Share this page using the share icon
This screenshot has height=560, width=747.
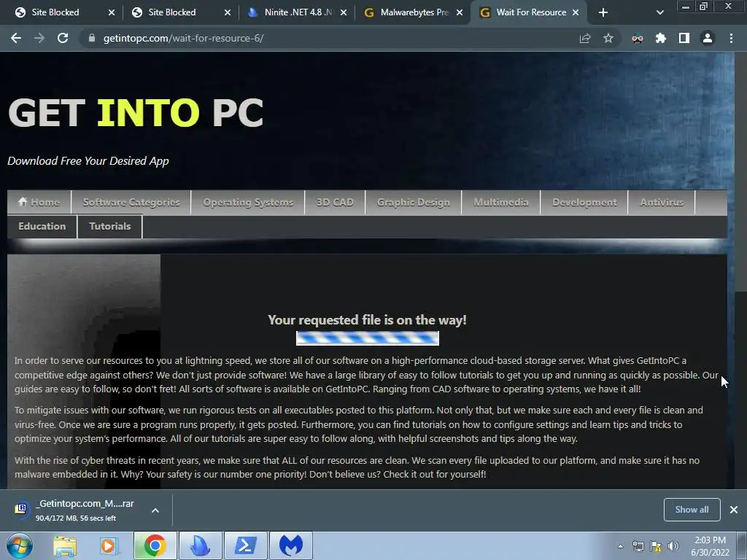click(x=585, y=38)
